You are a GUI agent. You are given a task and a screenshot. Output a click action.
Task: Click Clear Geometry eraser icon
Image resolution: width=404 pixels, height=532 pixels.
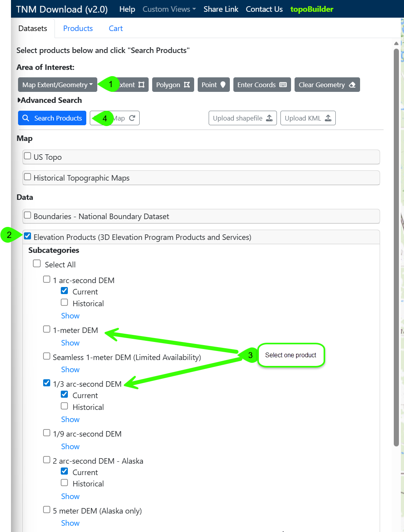coord(352,85)
